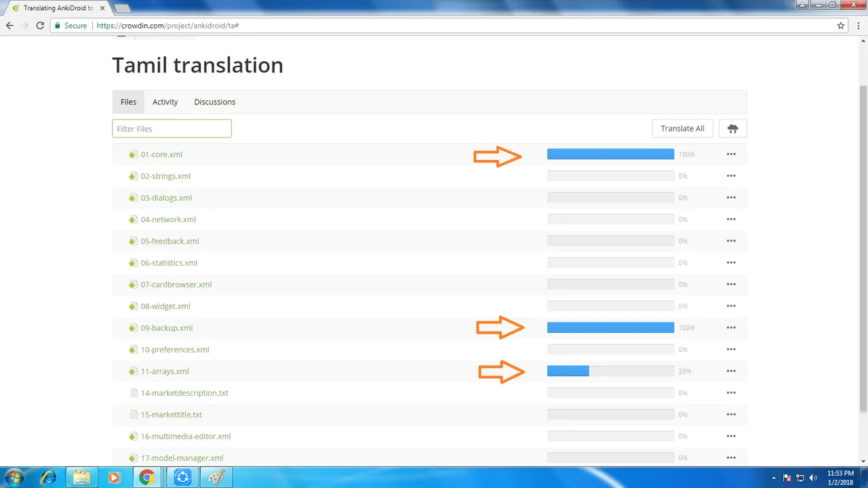868x488 pixels.
Task: Open the 08-widget.xml file
Action: coord(165,306)
